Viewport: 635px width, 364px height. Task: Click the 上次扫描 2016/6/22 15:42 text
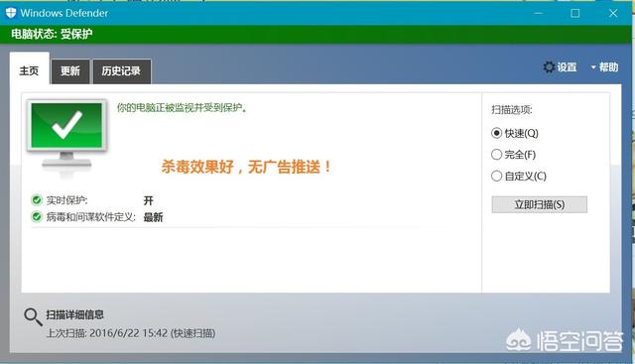click(131, 333)
